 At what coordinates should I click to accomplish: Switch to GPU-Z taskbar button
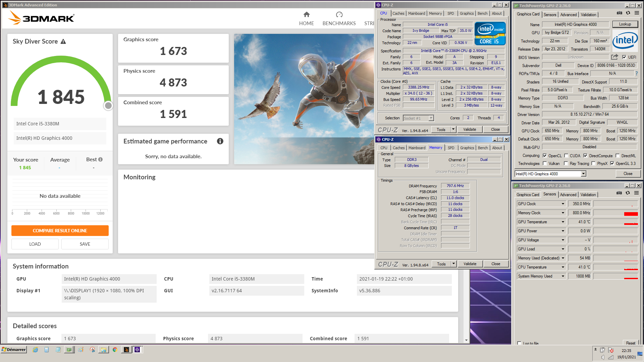[69, 350]
